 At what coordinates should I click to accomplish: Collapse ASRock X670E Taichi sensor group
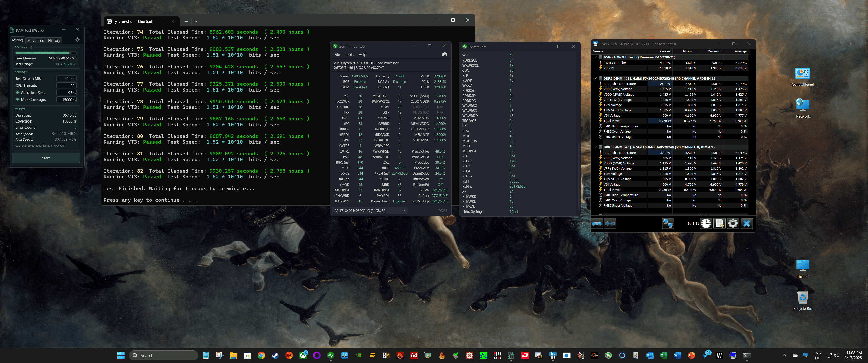point(595,57)
